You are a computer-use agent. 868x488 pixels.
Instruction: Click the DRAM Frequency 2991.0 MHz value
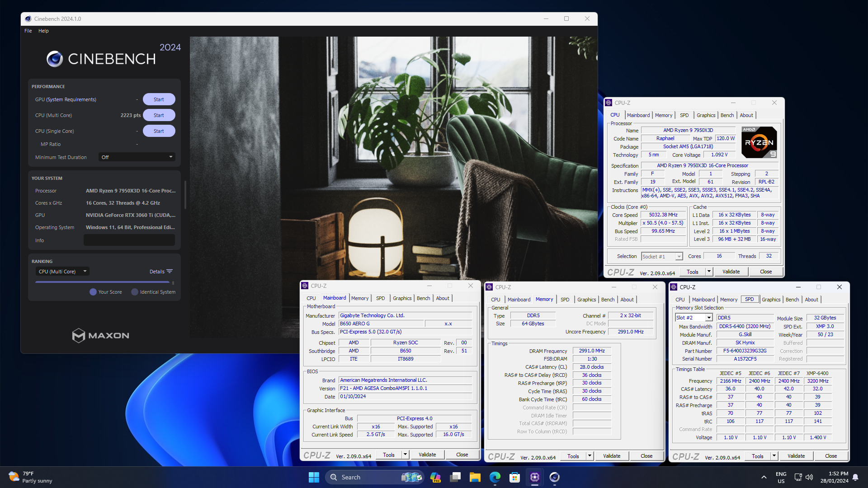pos(592,351)
